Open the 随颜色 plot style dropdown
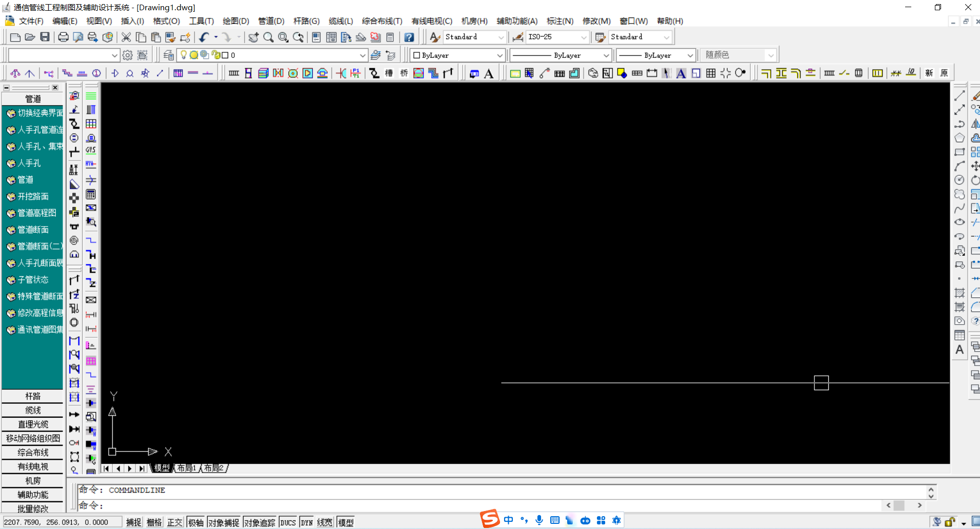The width and height of the screenshot is (980, 529). 738,55
